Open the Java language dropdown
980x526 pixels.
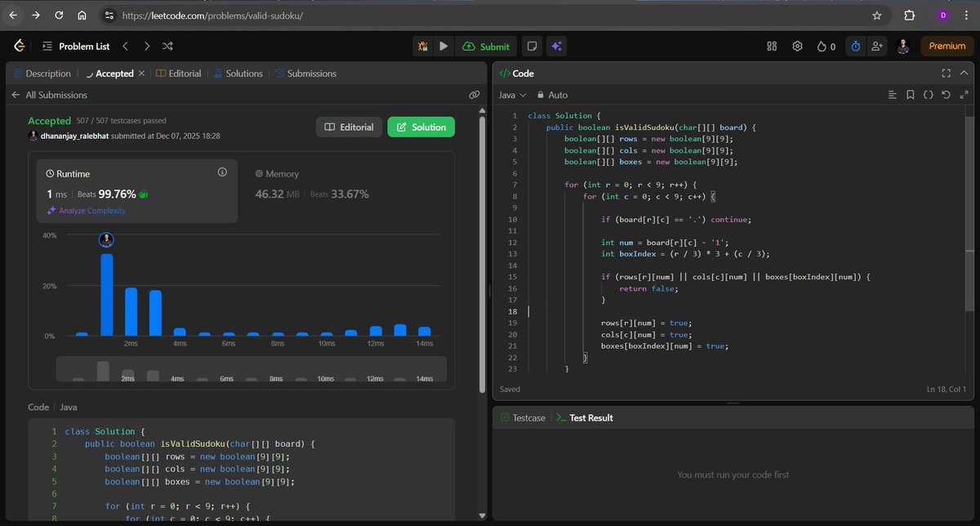click(x=513, y=95)
